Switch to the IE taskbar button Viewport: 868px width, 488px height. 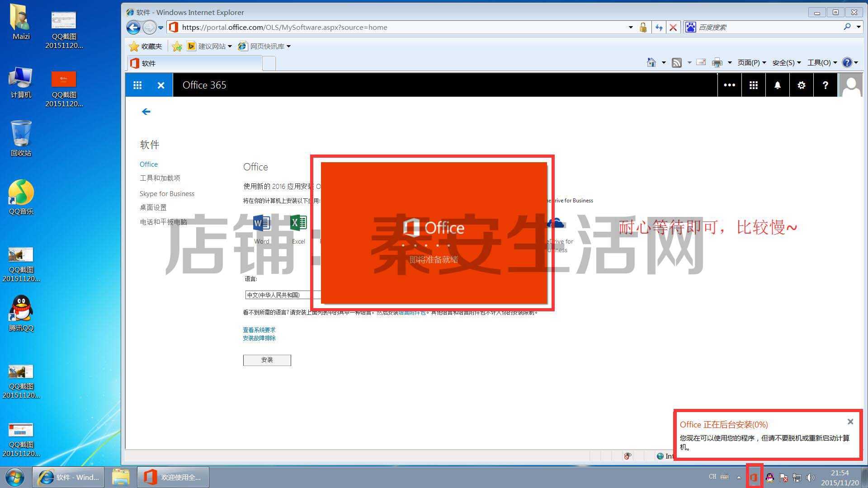click(x=68, y=477)
